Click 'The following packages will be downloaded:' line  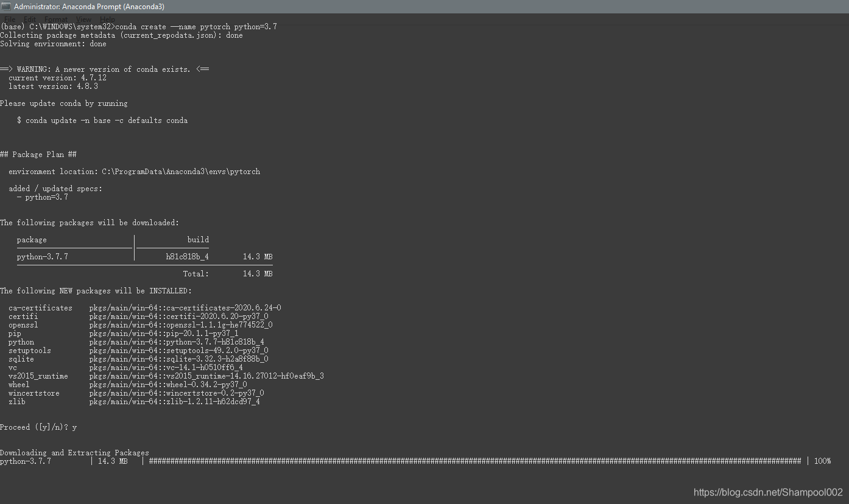[x=90, y=223]
